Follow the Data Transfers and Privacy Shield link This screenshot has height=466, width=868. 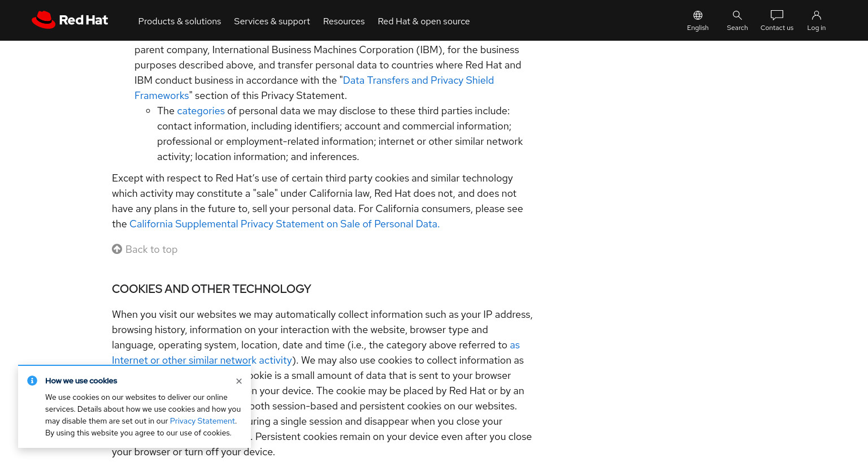tap(418, 80)
